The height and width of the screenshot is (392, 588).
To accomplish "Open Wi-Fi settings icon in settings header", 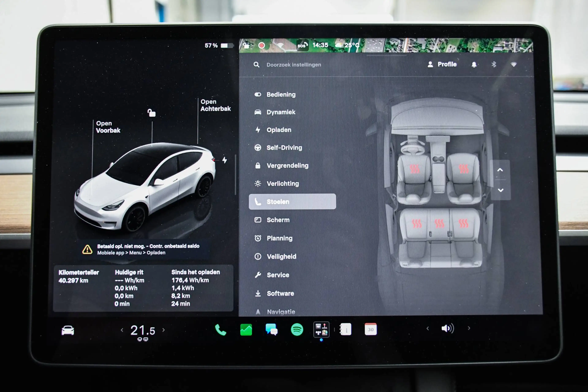I will (x=514, y=64).
